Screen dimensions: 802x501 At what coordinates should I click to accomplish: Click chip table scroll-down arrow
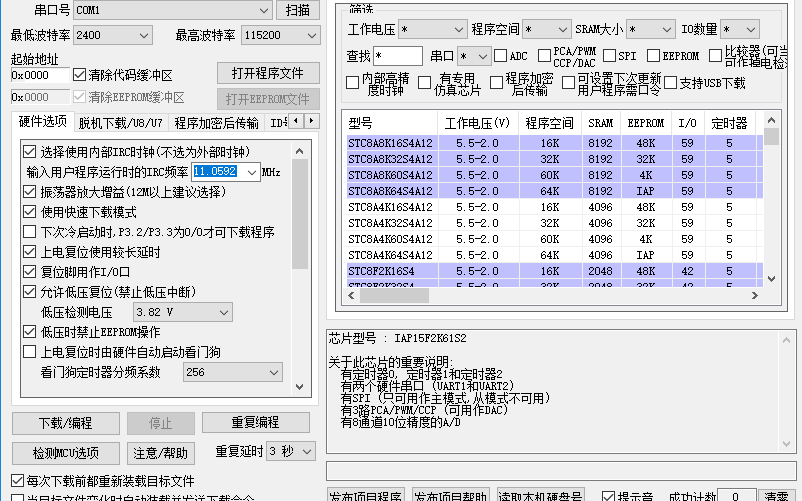point(772,279)
